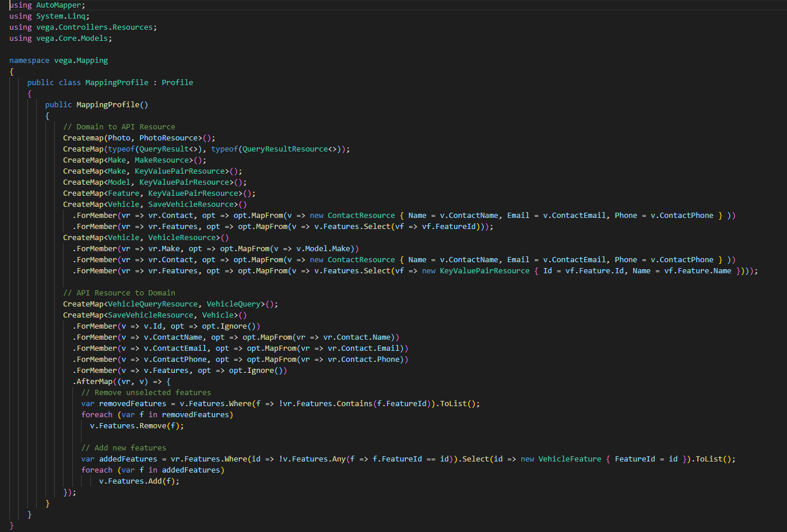Viewport: 787px width, 532px height.
Task: Click the '// Remove unselected features' comment
Action: [146, 393]
